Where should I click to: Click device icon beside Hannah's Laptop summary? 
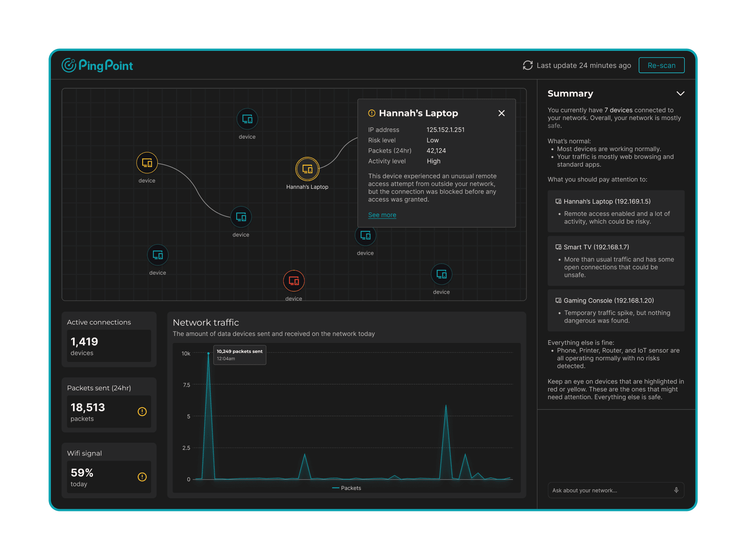pos(558,201)
